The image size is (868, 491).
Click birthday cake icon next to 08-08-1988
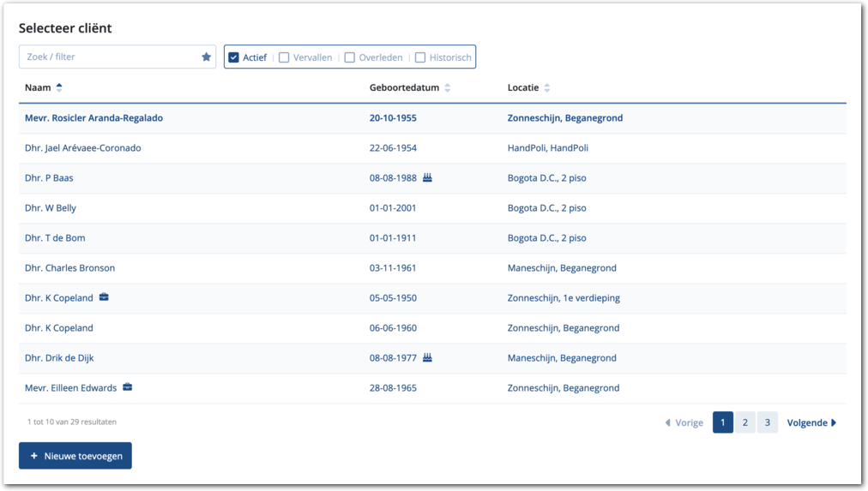point(427,178)
